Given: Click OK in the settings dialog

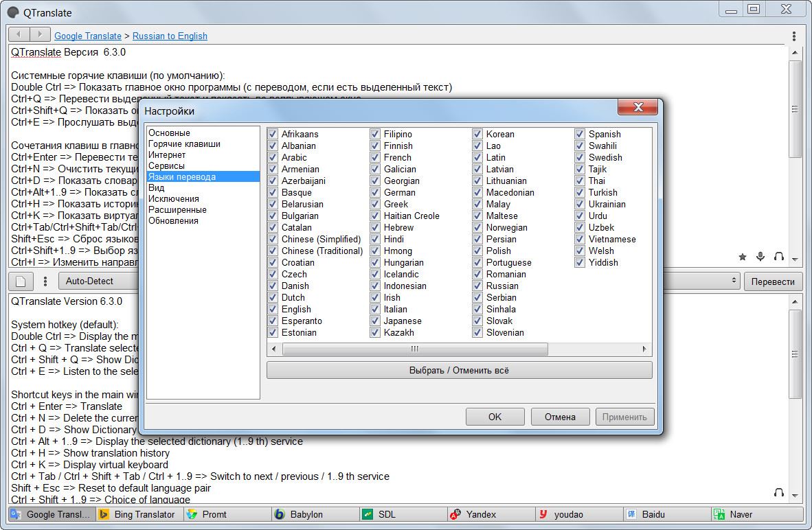Looking at the screenshot, I should [x=495, y=417].
